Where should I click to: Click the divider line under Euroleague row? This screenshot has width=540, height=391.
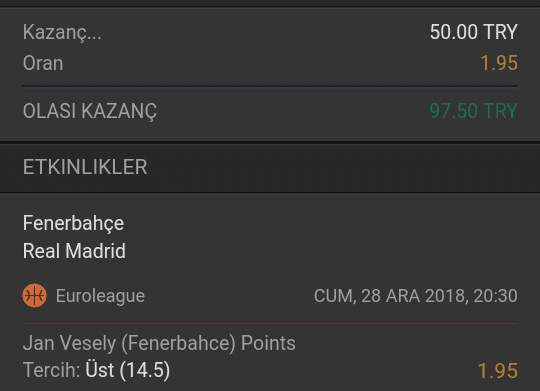(x=270, y=323)
